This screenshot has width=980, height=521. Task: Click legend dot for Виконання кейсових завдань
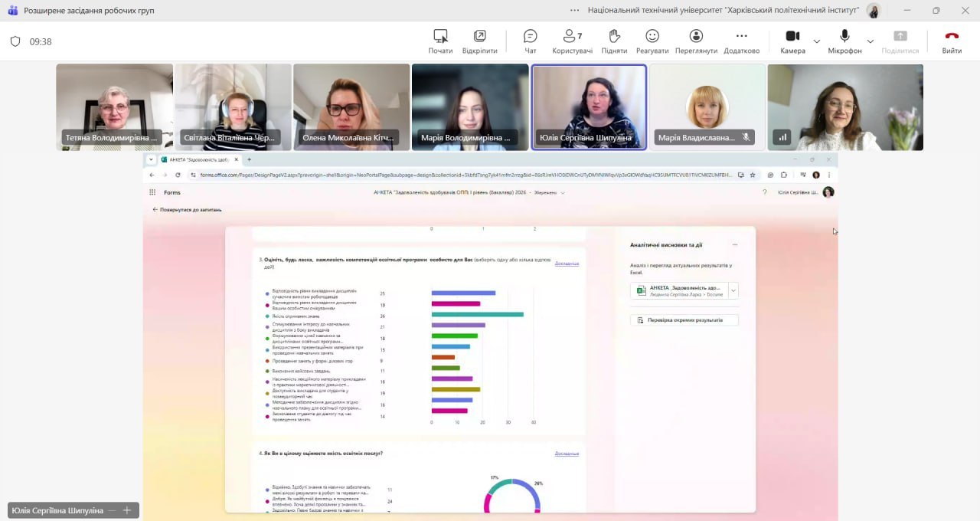click(x=267, y=371)
